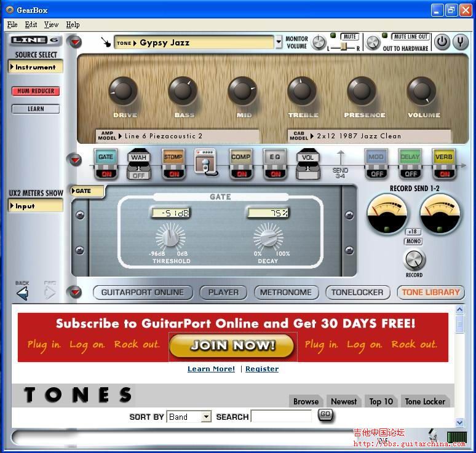Open the Source Select Instrument menu

[x=36, y=67]
